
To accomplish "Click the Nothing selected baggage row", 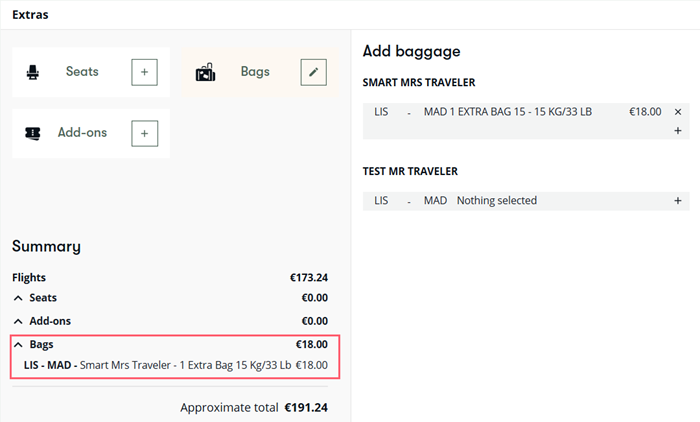I will (526, 201).
